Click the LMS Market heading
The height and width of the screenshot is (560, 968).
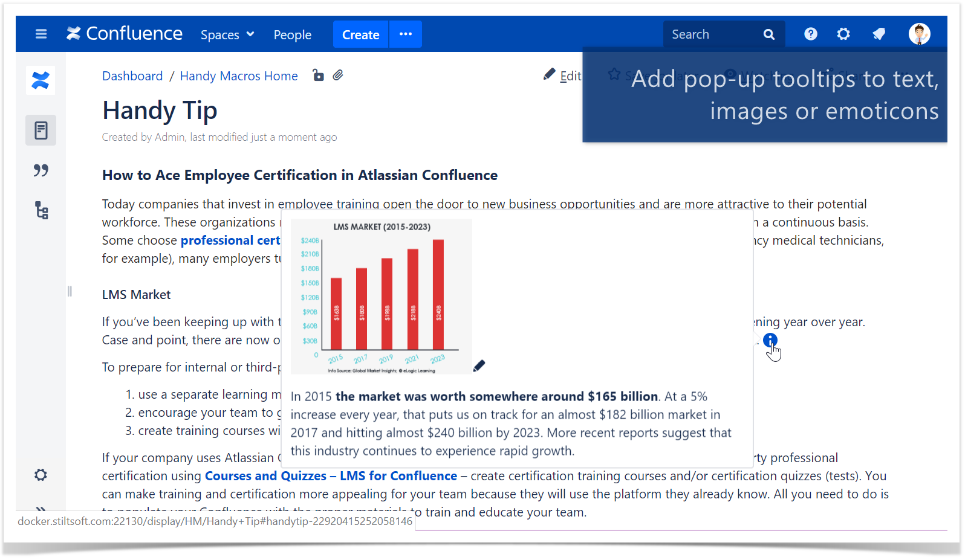pyautogui.click(x=137, y=295)
